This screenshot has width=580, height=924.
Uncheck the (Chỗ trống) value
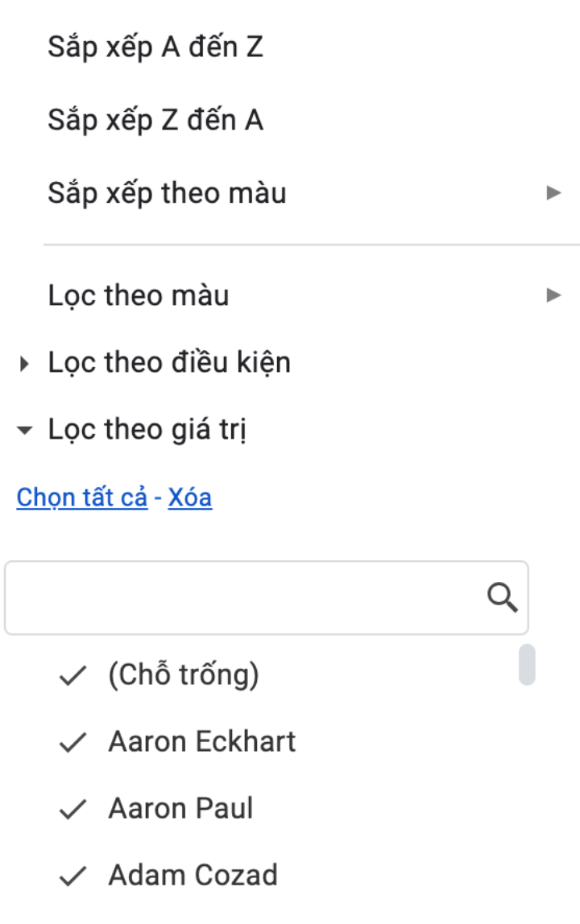click(x=73, y=677)
